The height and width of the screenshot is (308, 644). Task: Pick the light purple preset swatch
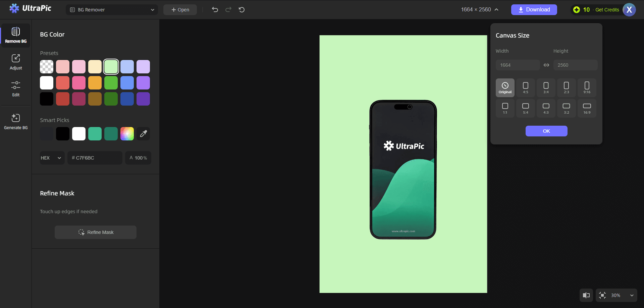click(143, 67)
